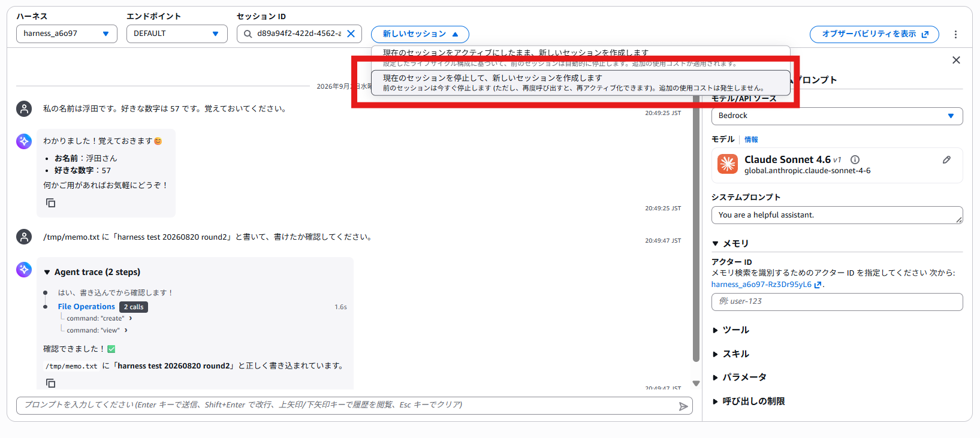The width and height of the screenshot is (980, 438).
Task: Choose 現在のセッションをアクティブにしたまま new session option
Action: click(580, 58)
